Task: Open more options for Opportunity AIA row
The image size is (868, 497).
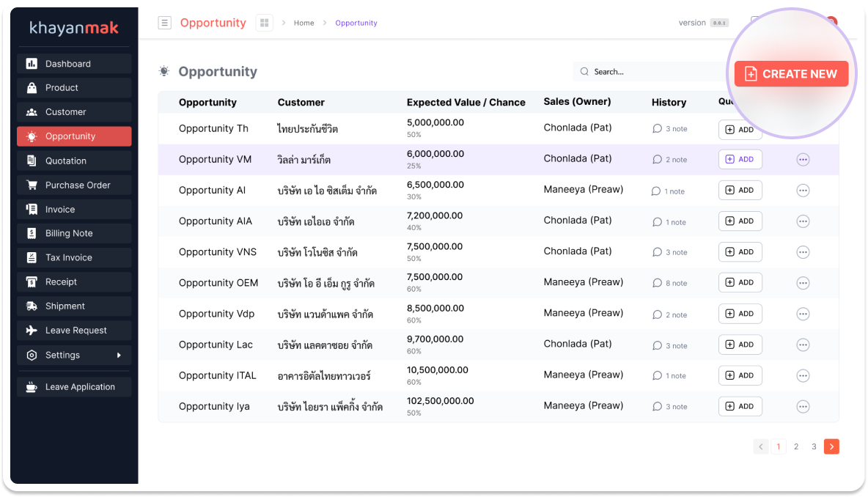Action: tap(803, 221)
